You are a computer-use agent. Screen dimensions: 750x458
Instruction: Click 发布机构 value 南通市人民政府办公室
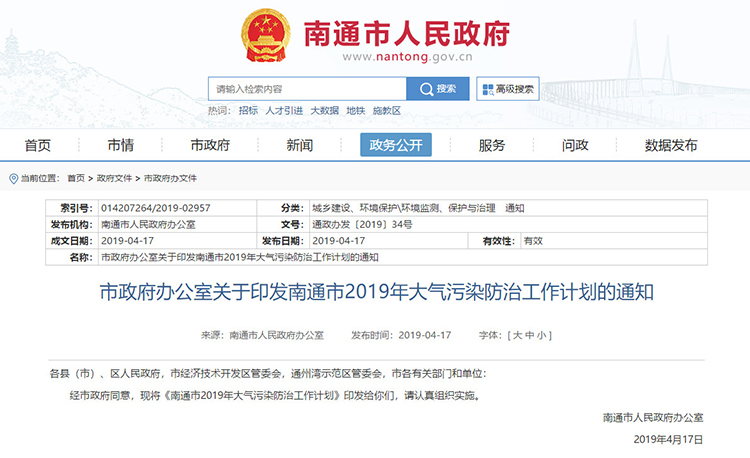pos(148,225)
